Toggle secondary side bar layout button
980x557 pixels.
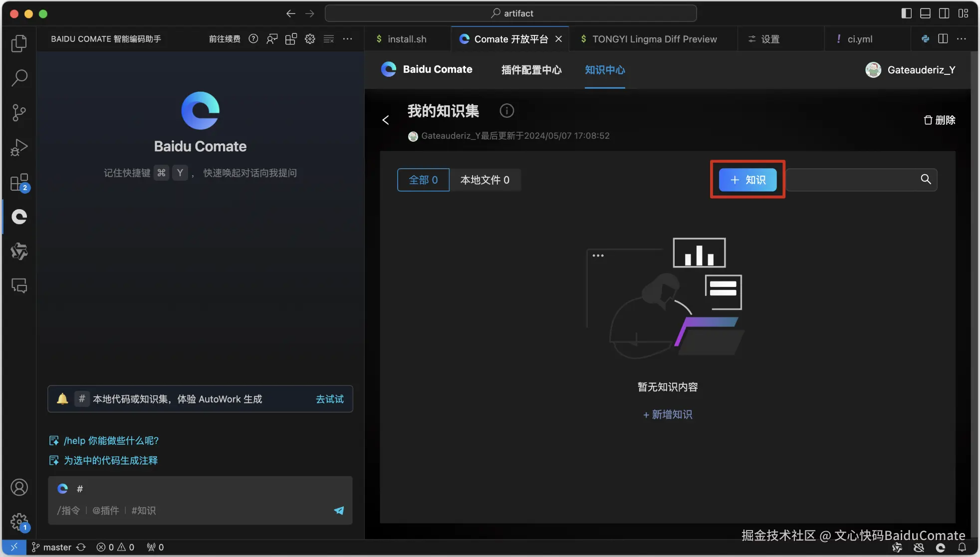[x=944, y=13]
